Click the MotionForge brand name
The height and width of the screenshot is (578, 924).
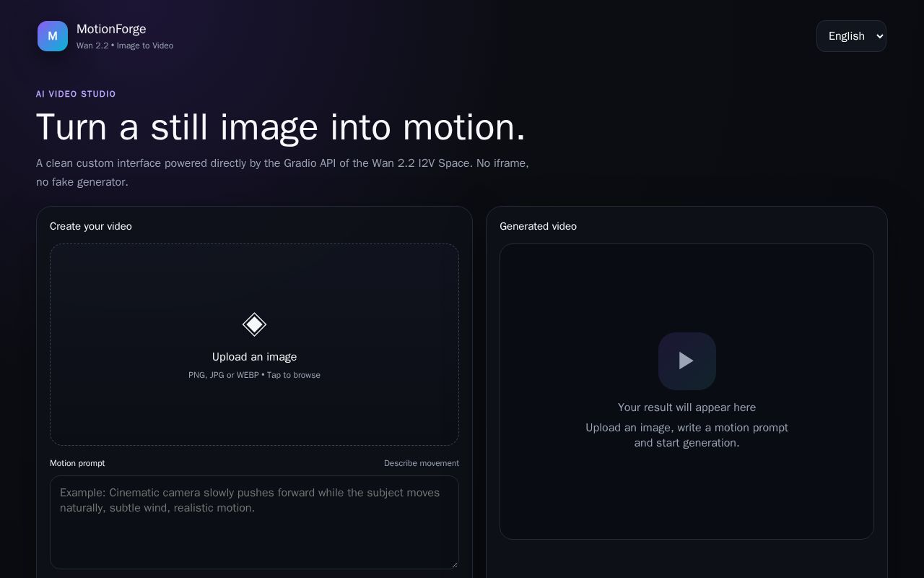point(111,29)
